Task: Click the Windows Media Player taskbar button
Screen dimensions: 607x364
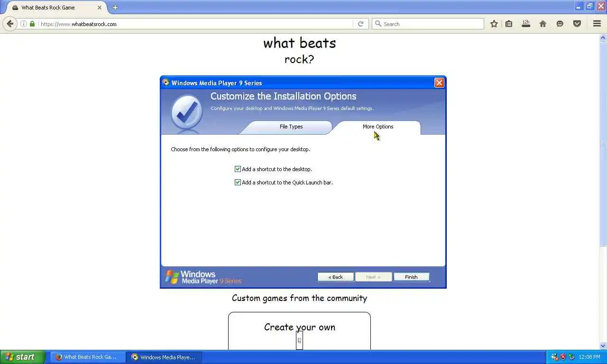Action: pos(165,357)
